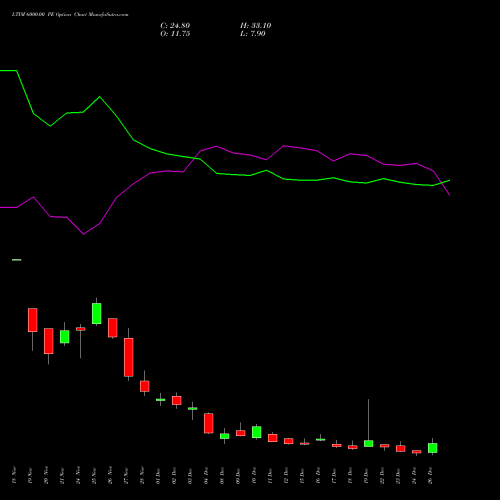Screen dimensions: 500x500
Task: Select the tall green candlestick for 25 Nov
Action: pos(97,313)
